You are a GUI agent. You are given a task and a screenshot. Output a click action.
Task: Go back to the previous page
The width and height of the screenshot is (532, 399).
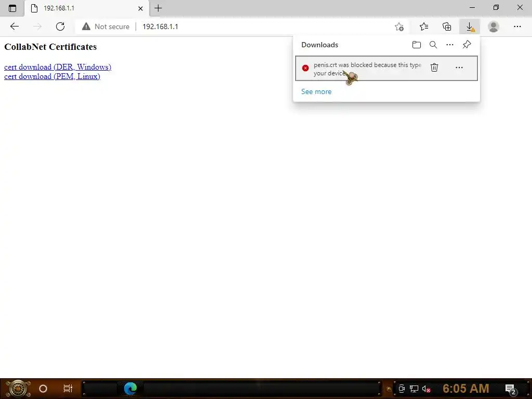(14, 26)
